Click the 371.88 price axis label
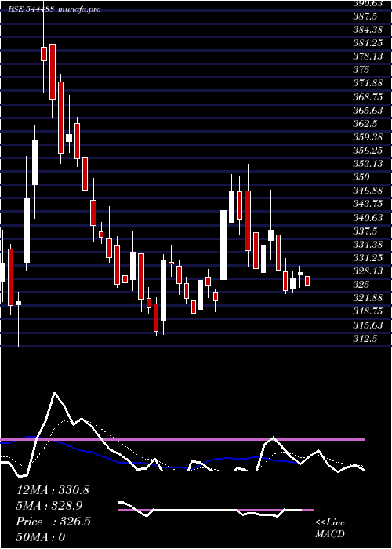Image resolution: width=392 pixels, height=549 pixels. coord(369,83)
